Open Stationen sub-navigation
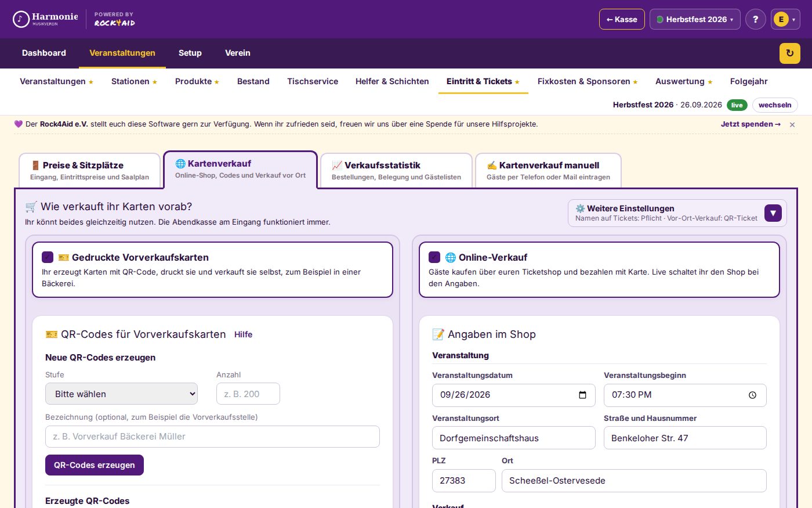812x508 pixels. click(x=134, y=81)
